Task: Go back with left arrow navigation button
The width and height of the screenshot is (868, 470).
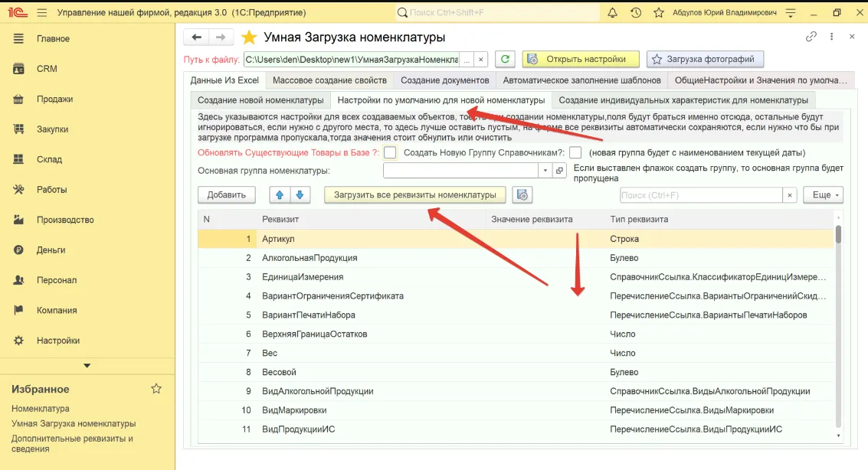Action: click(x=197, y=38)
